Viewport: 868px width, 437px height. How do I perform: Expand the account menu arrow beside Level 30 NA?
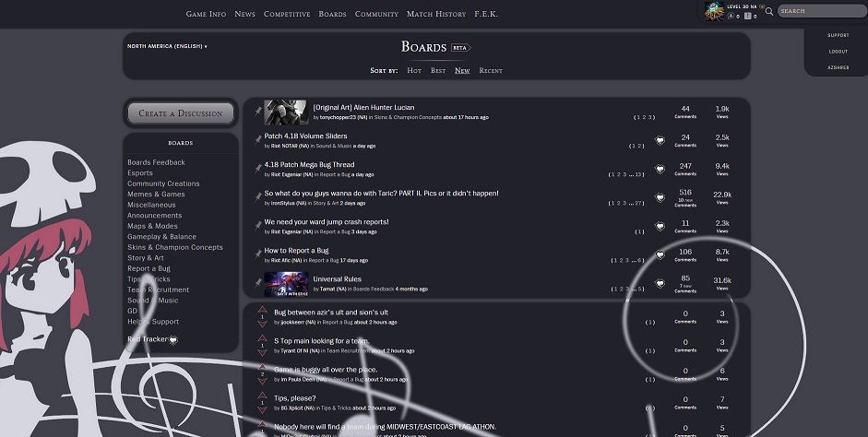click(762, 6)
